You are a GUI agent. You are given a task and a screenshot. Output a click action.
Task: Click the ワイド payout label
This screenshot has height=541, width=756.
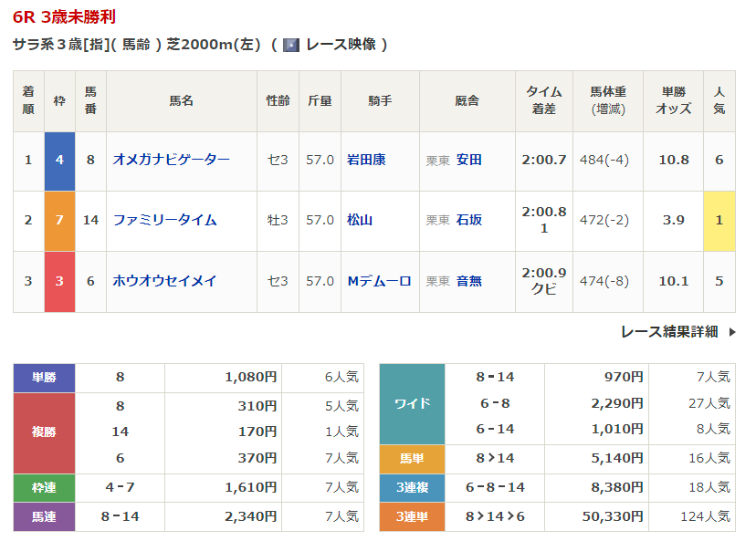click(412, 403)
